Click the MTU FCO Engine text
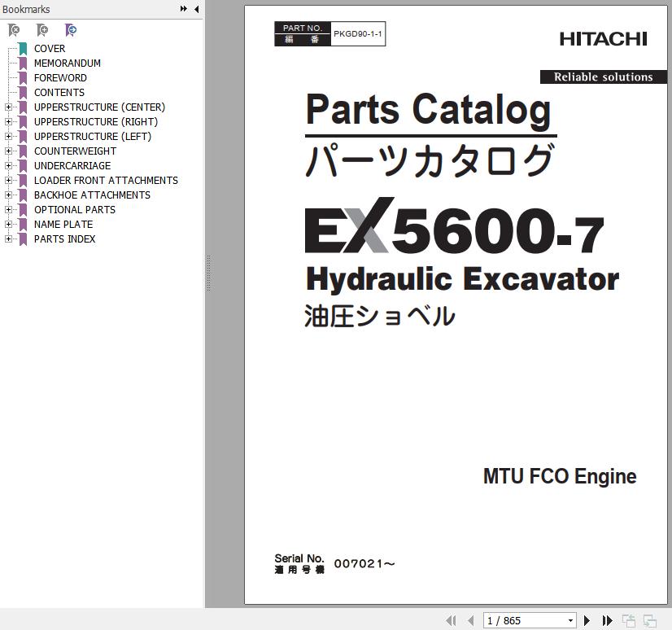 click(560, 476)
